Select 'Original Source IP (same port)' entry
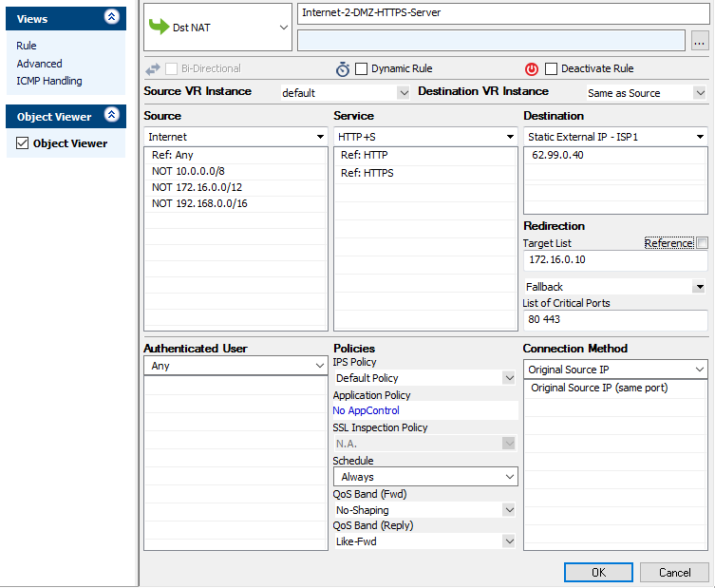This screenshot has height=588, width=715. pyautogui.click(x=615, y=389)
